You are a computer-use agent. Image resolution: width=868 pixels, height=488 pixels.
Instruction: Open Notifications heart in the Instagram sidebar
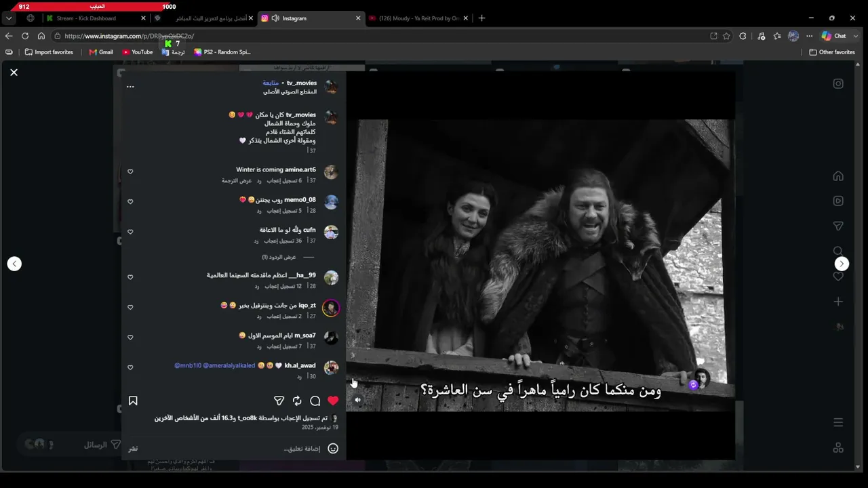(838, 276)
